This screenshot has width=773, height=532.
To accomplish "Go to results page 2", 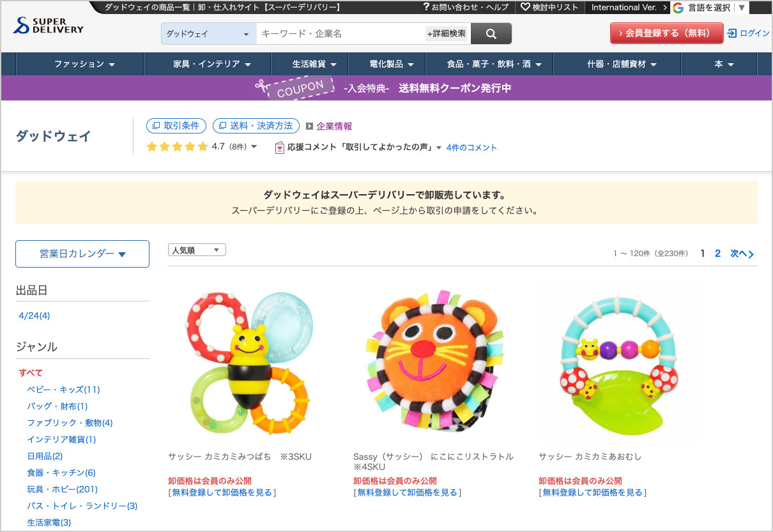I will tap(717, 254).
